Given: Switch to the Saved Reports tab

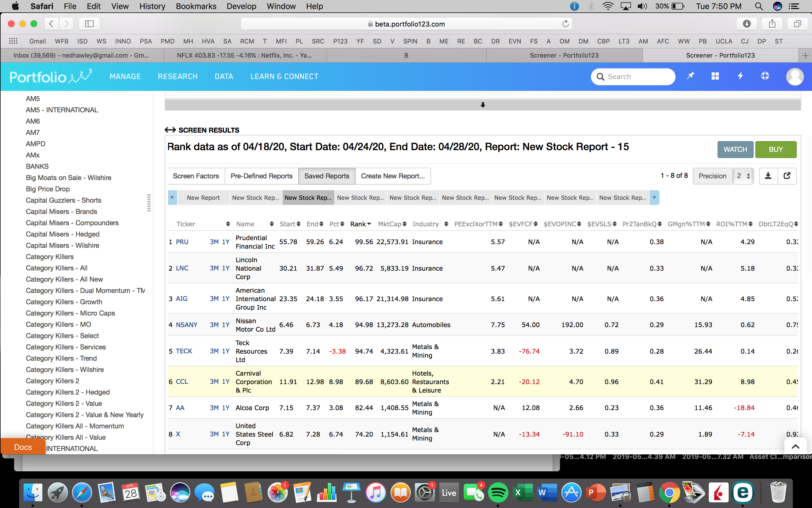Looking at the screenshot, I should pos(326,176).
